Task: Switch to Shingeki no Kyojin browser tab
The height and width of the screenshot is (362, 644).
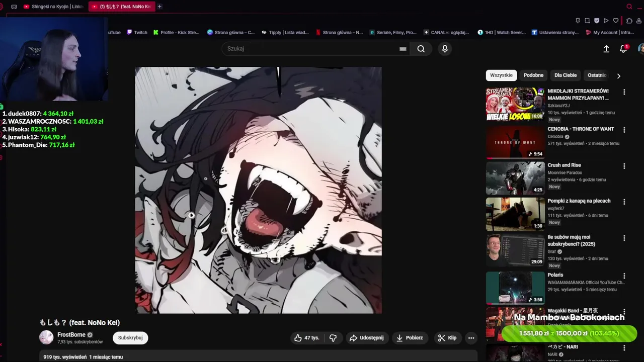Action: click(x=53, y=7)
